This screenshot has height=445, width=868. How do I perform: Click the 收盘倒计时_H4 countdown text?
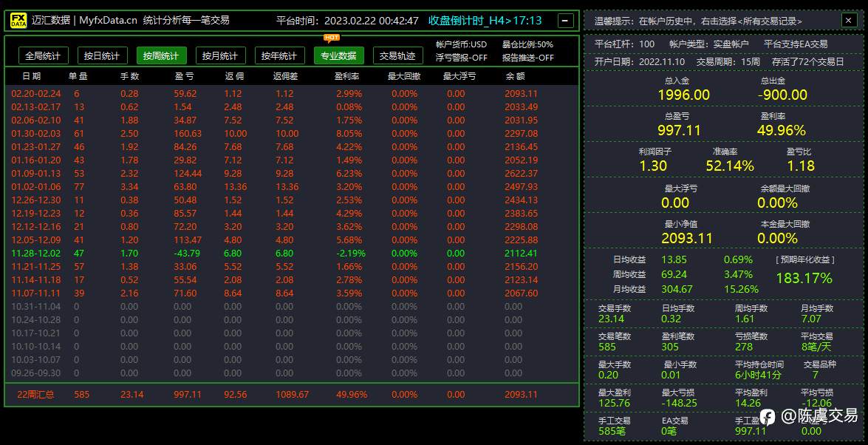click(x=485, y=21)
